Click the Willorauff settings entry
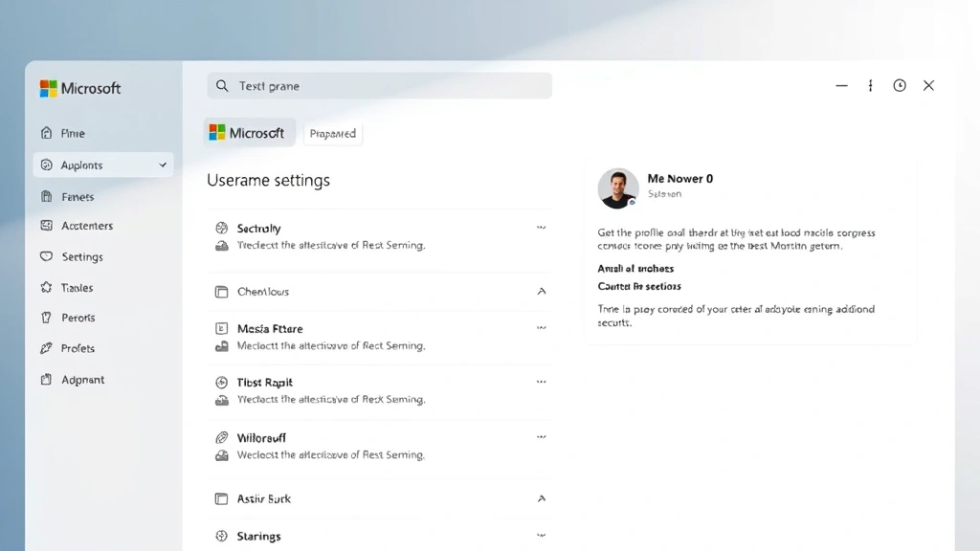This screenshot has width=980, height=551. (x=261, y=437)
